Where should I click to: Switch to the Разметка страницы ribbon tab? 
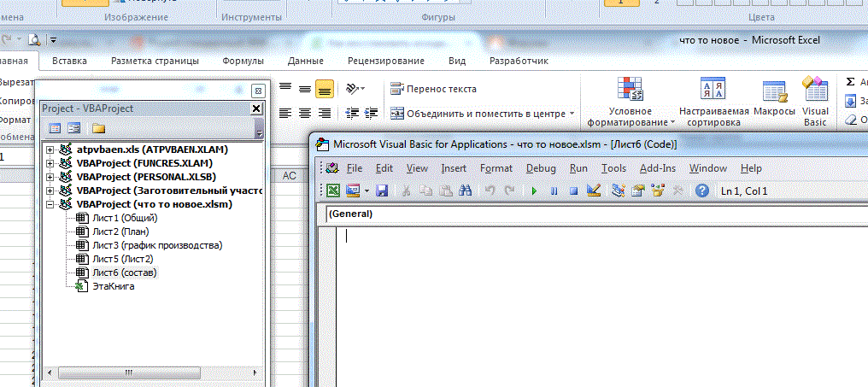[155, 61]
